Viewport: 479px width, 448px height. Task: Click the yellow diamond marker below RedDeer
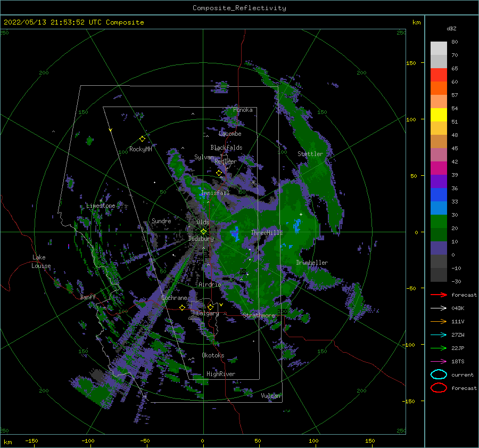[x=219, y=173]
